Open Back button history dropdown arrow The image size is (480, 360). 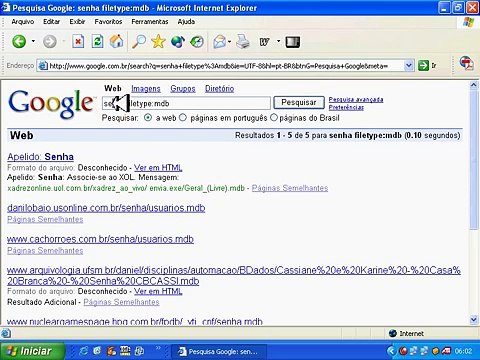pyautogui.click(x=33, y=42)
